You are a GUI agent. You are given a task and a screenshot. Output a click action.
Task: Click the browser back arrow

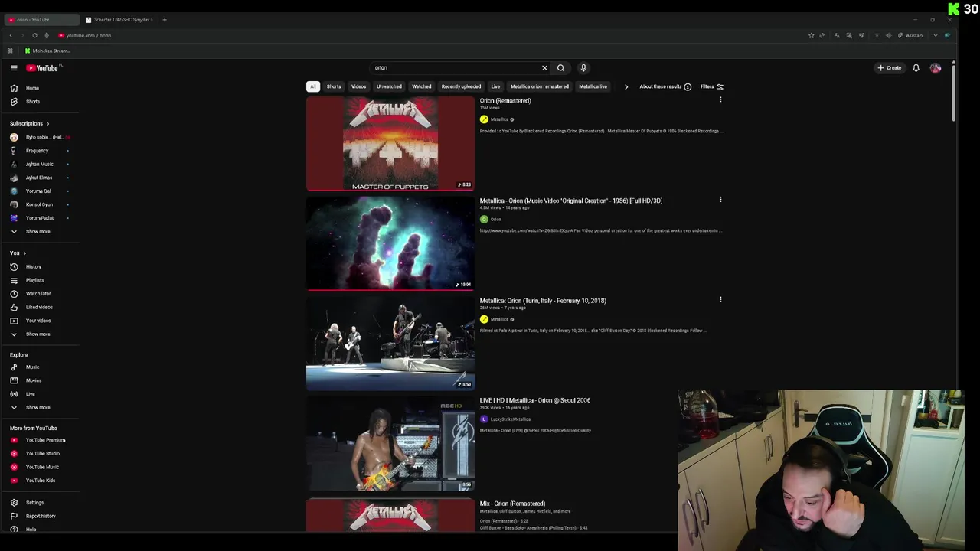click(11, 35)
